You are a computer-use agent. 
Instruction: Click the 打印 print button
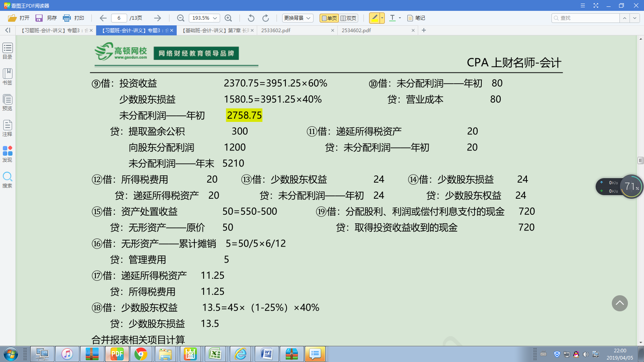[74, 18]
